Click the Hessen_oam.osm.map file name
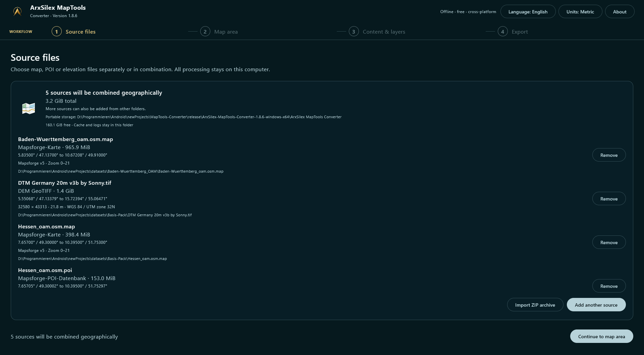The width and height of the screenshot is (644, 355). coord(47,227)
